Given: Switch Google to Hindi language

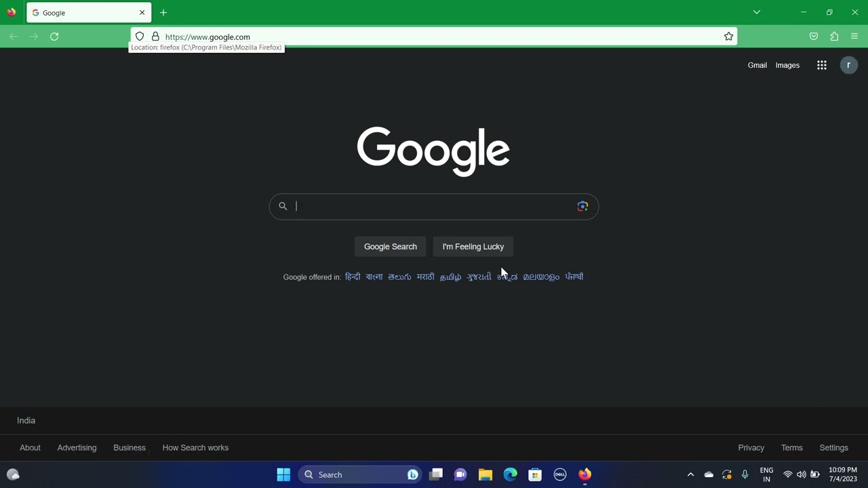Looking at the screenshot, I should (353, 277).
